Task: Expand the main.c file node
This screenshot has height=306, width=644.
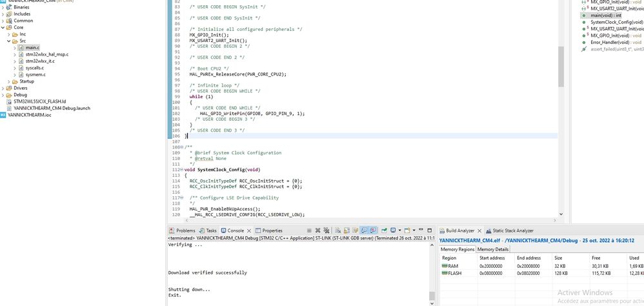Action: [x=15, y=48]
